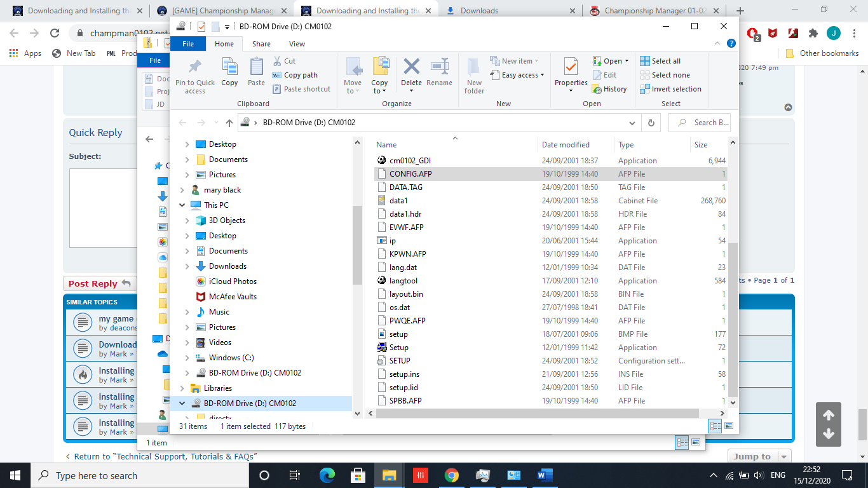Image resolution: width=868 pixels, height=488 pixels.
Task: Click the Delete red X icon
Action: pyautogui.click(x=412, y=66)
